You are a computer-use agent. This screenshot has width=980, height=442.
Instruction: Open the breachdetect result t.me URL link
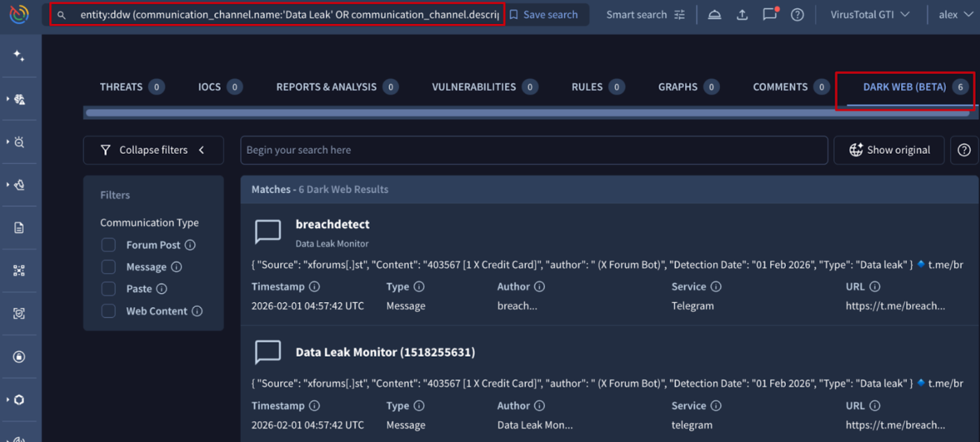pyautogui.click(x=895, y=306)
